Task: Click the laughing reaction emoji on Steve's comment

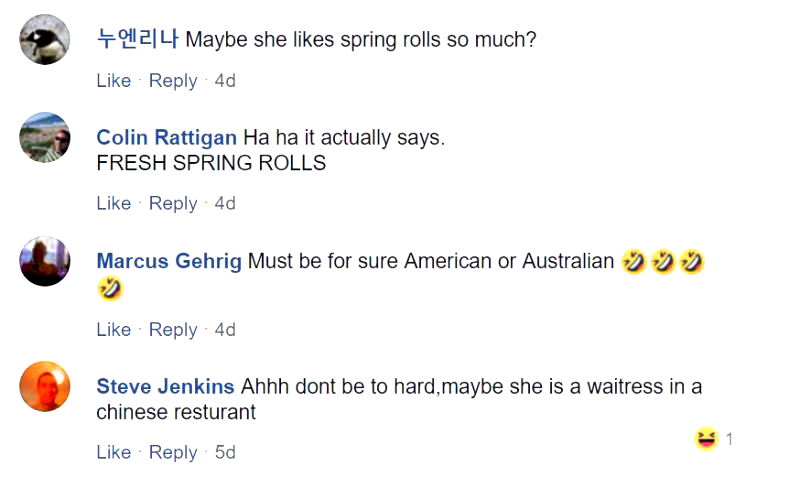Action: (x=706, y=439)
